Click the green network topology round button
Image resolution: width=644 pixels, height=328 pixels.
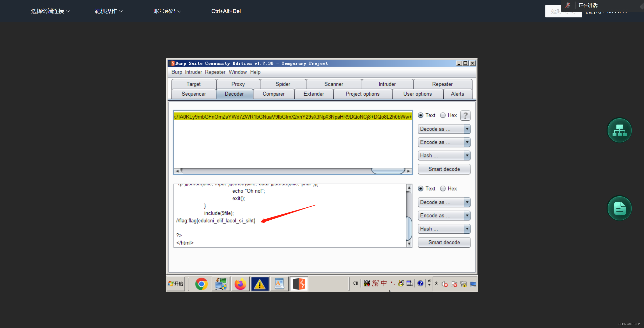(x=620, y=130)
